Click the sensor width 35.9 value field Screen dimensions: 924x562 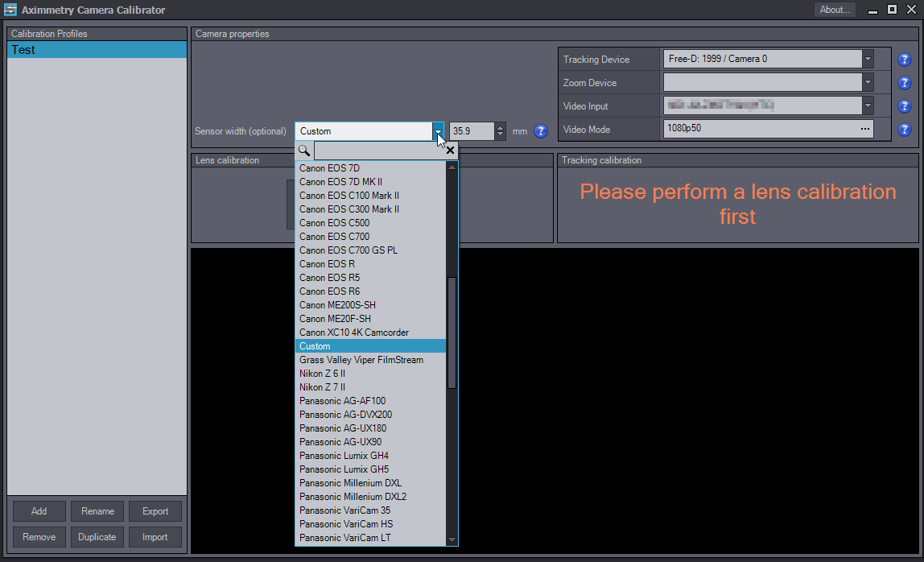coord(472,131)
